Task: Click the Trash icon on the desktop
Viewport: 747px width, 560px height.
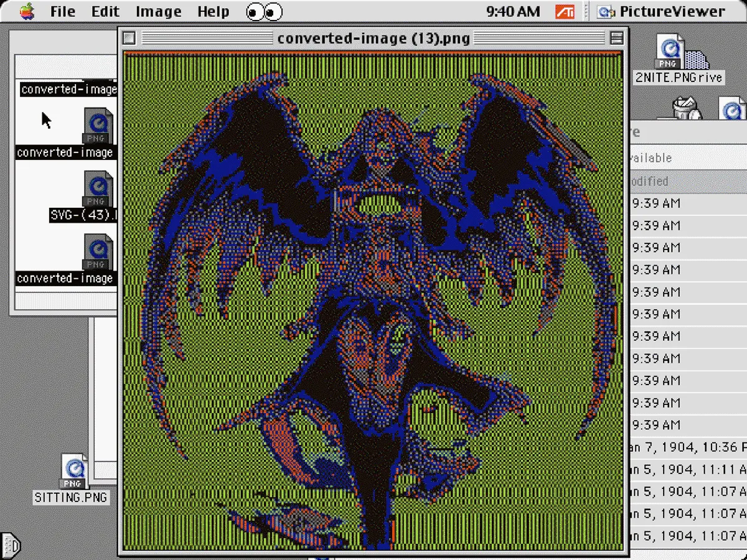Action: 688,108
